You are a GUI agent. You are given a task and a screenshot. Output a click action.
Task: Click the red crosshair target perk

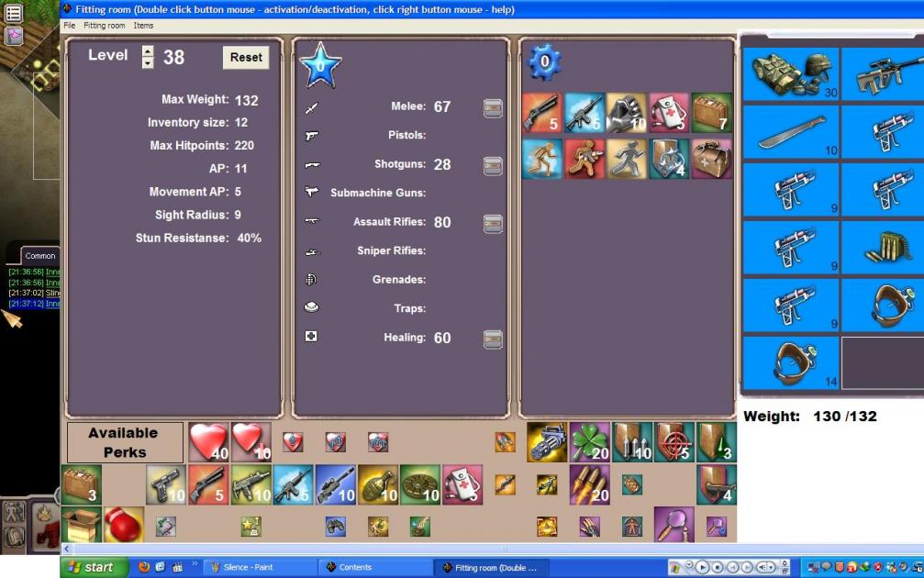coord(674,442)
